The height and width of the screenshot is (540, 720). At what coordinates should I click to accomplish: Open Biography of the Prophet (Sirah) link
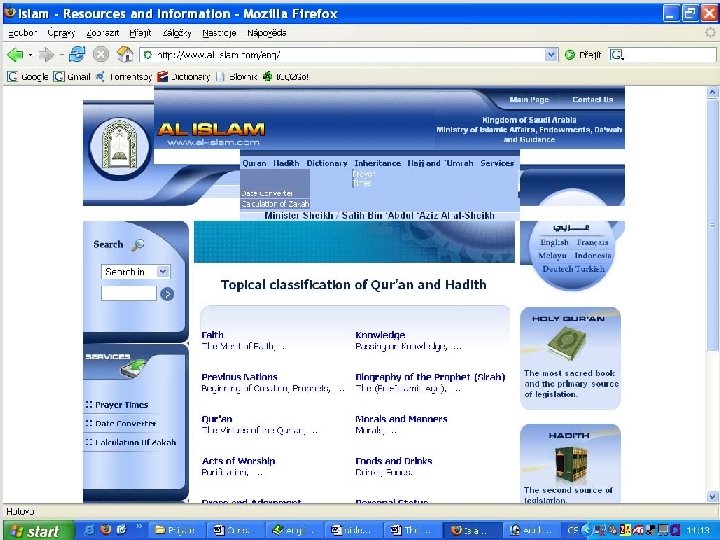[x=430, y=377]
